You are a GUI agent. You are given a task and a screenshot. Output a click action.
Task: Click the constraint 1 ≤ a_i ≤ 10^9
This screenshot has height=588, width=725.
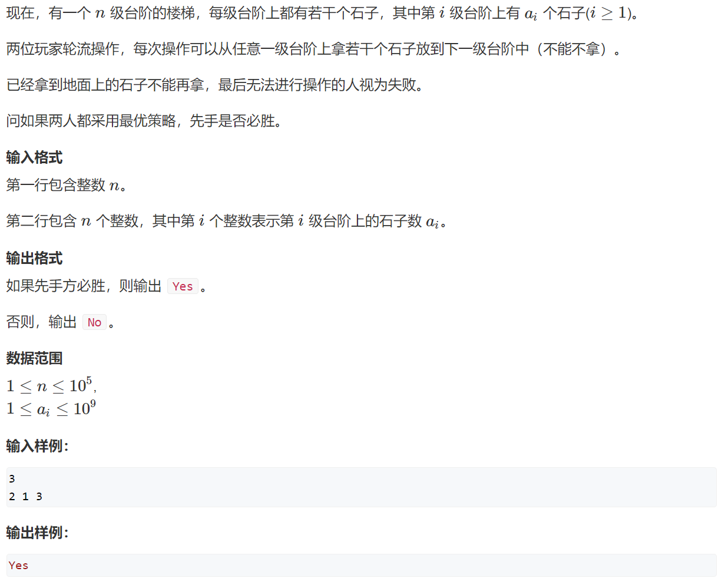click(x=51, y=408)
